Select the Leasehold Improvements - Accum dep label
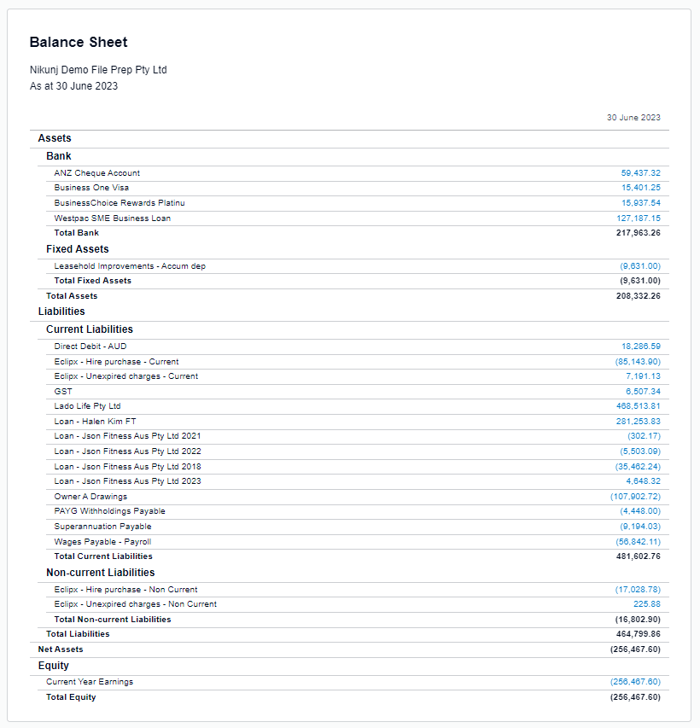The height and width of the screenshot is (728, 700). [x=130, y=266]
